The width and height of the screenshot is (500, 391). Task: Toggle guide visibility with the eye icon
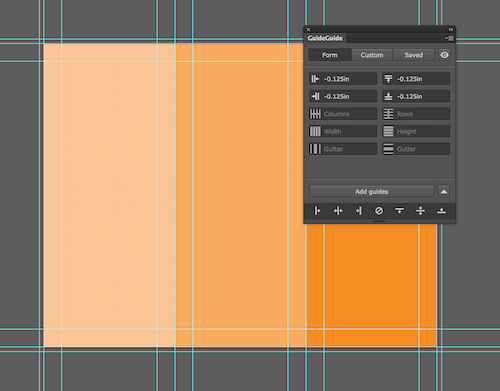444,55
